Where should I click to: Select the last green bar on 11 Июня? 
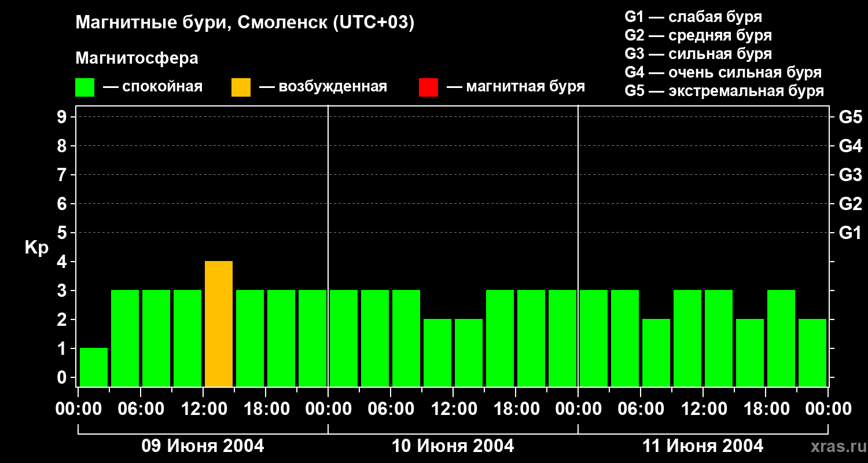[812, 352]
